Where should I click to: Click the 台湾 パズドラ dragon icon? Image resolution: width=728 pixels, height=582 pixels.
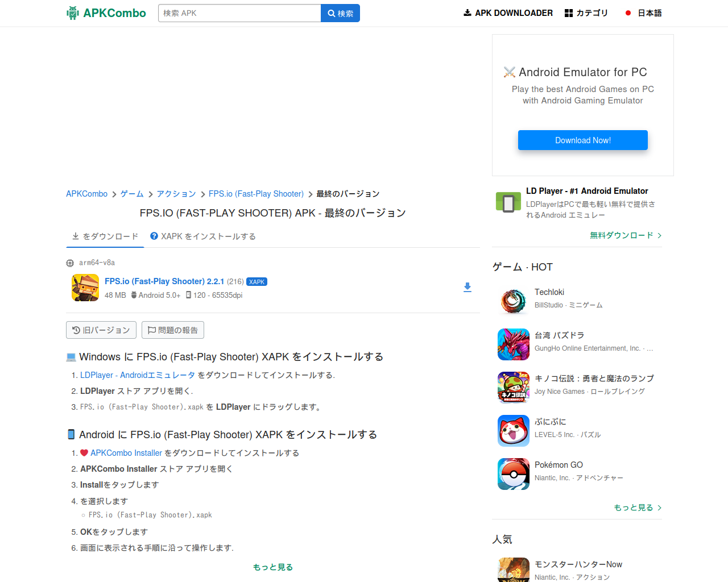[x=514, y=344]
